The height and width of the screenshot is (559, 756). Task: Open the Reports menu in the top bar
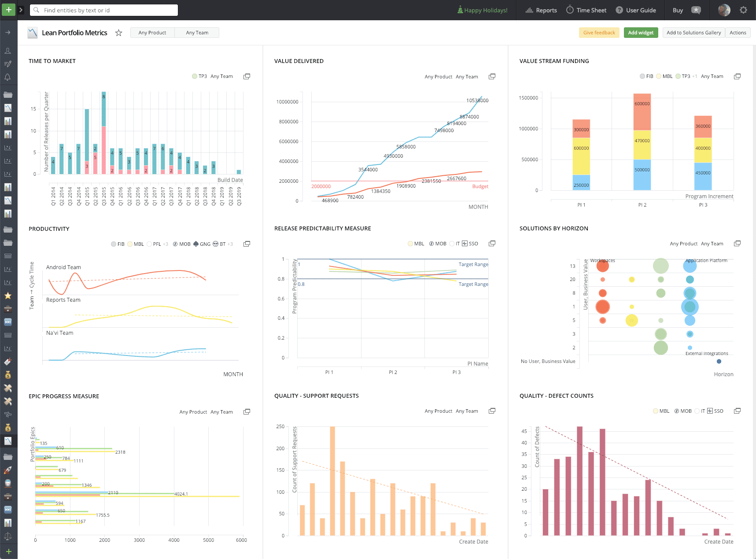pos(546,10)
